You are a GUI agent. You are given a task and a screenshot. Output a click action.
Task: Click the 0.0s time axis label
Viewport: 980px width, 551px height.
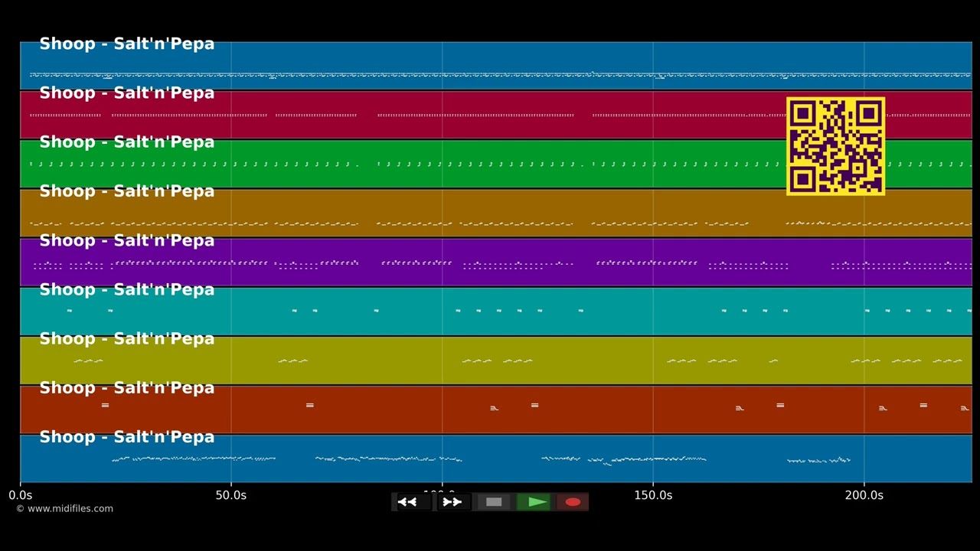coord(21,495)
